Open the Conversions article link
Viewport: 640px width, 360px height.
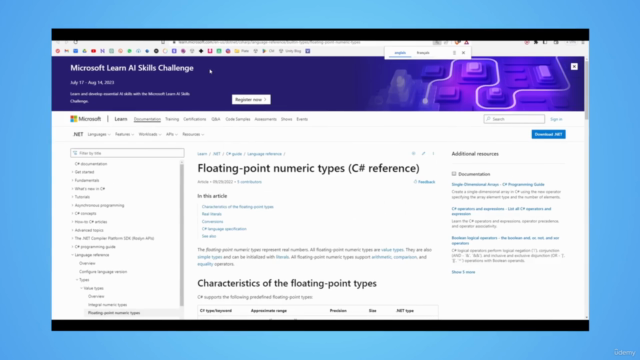[x=212, y=222]
